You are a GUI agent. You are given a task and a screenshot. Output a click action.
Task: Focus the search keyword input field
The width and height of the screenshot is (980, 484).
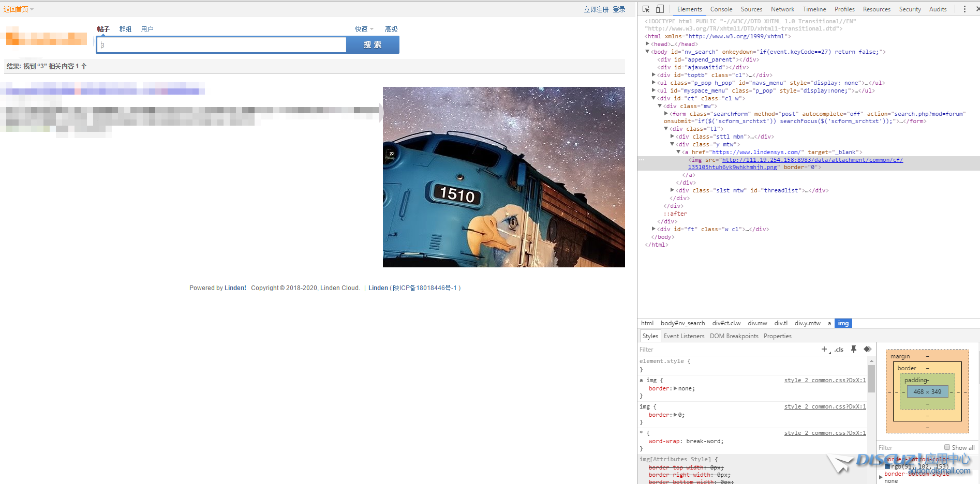click(221, 45)
